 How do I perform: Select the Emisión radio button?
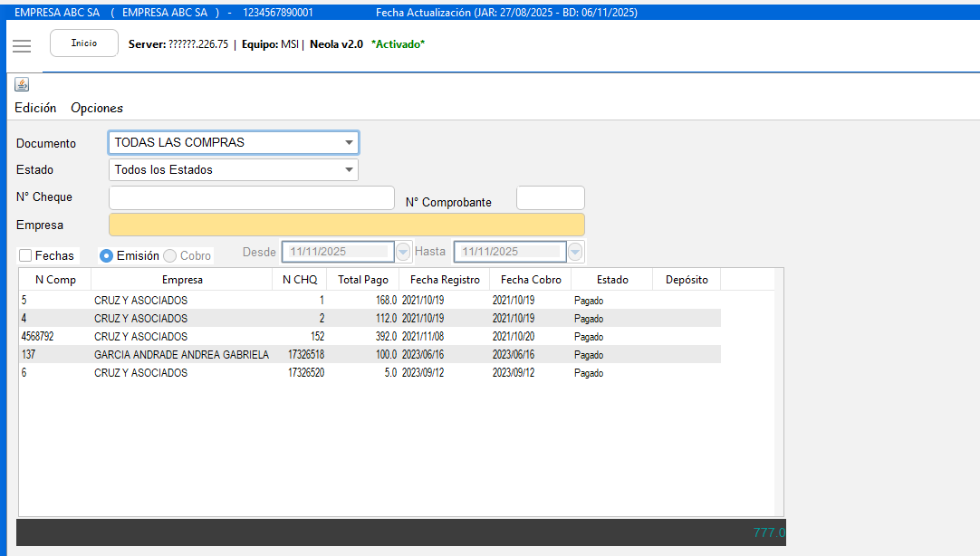(x=107, y=256)
